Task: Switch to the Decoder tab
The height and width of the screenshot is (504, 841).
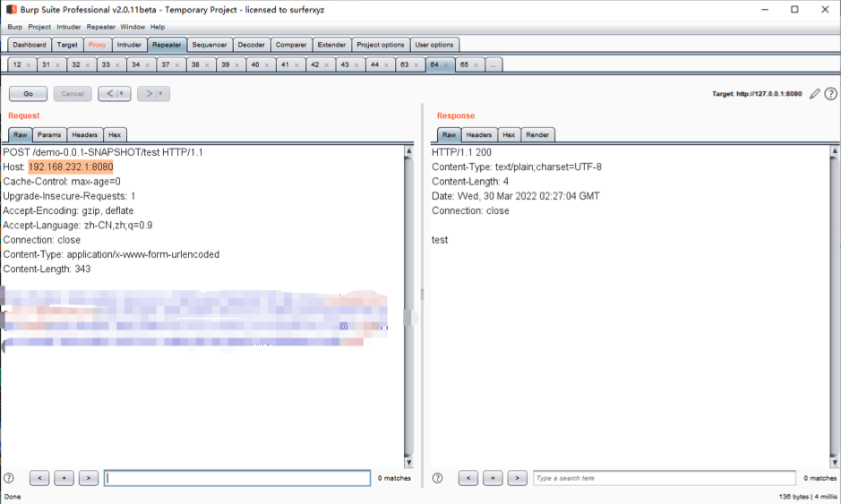Action: coord(252,45)
